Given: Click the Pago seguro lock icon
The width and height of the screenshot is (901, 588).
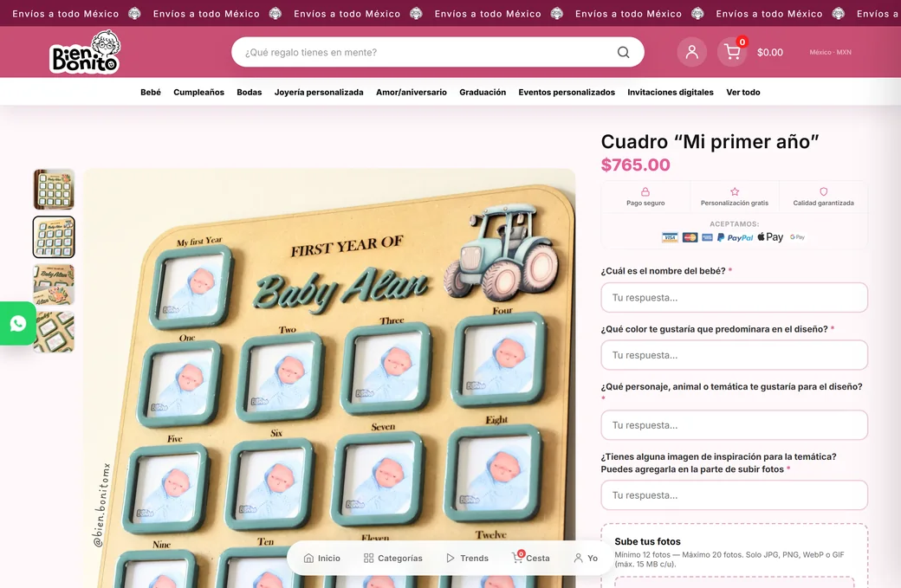Looking at the screenshot, I should point(645,191).
